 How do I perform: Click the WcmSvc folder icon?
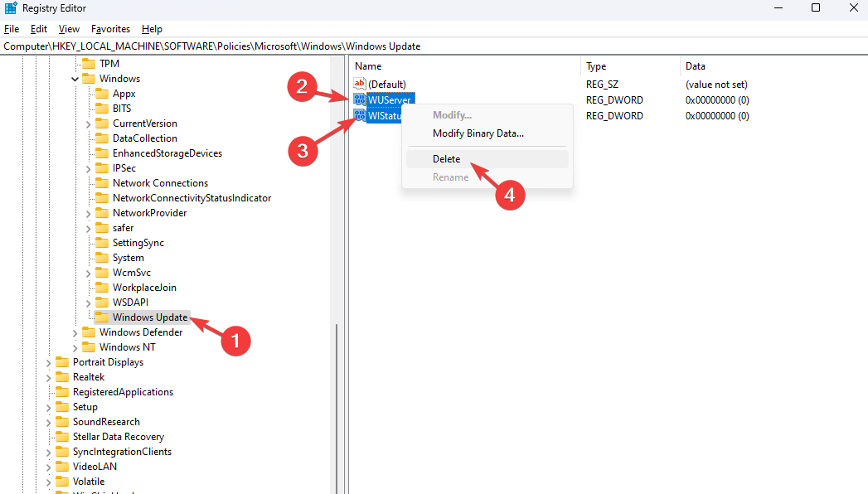102,273
